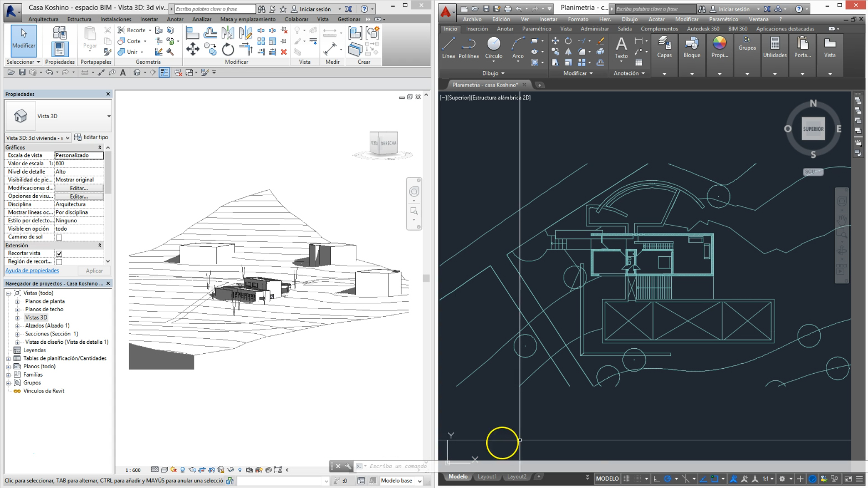Open the Ayuda de propiedades link
Viewport: 868px width, 488px height.
32,271
